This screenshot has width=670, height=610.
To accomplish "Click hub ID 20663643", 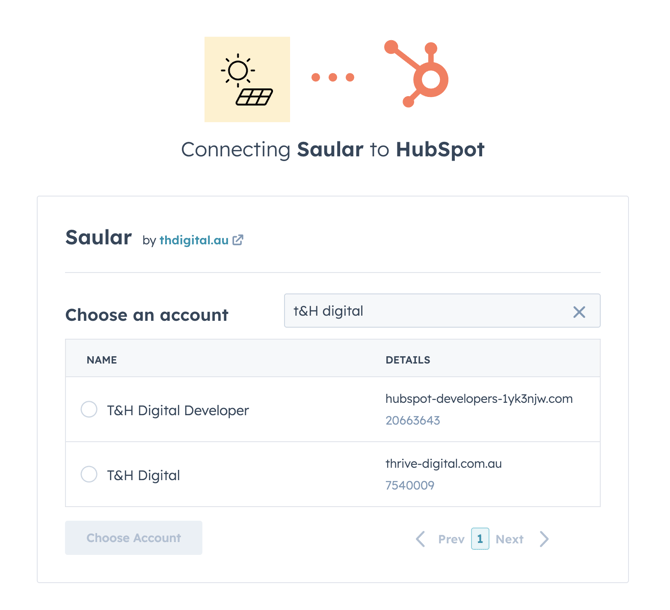I will [x=413, y=420].
